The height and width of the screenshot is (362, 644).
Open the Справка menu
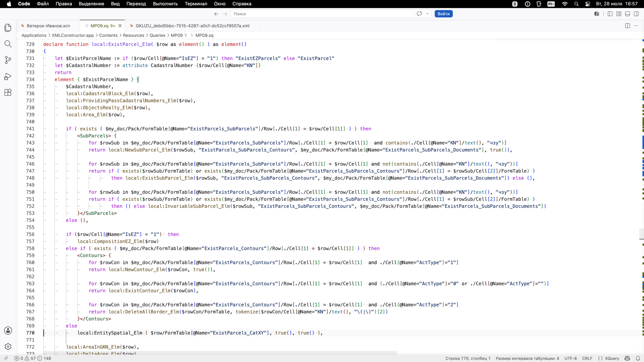coord(242,4)
